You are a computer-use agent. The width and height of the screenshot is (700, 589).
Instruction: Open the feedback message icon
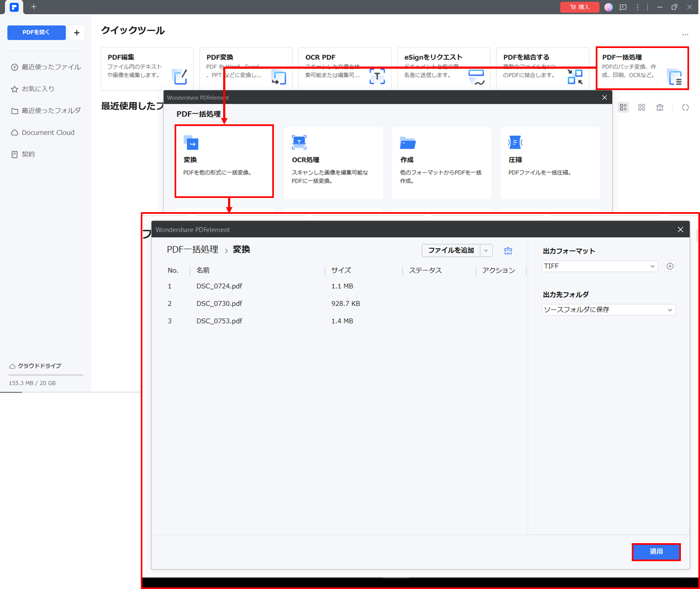pyautogui.click(x=623, y=7)
